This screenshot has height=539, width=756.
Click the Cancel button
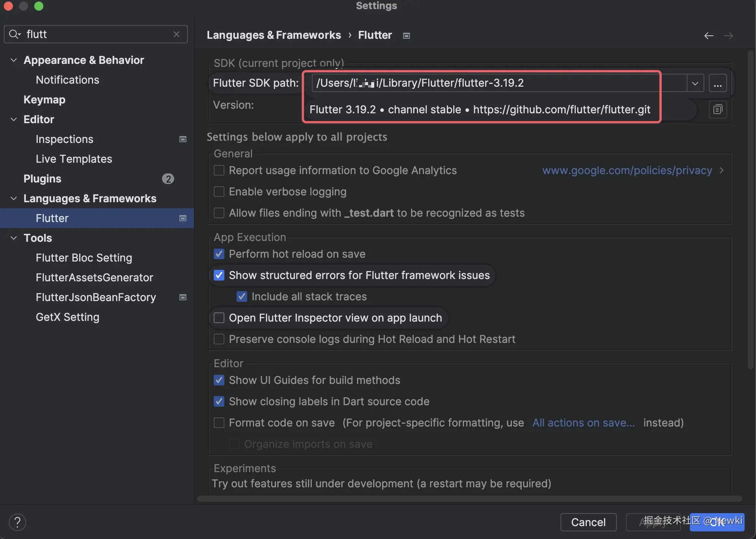(x=588, y=522)
